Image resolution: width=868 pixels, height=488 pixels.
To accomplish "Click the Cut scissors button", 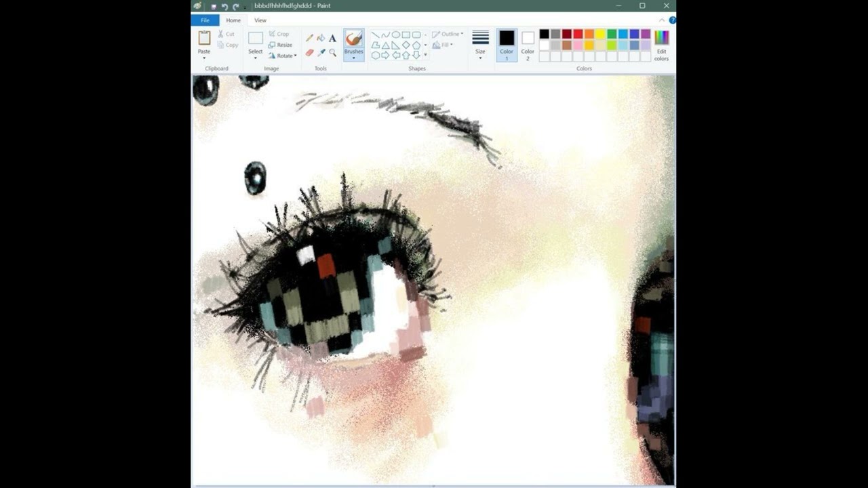I will (226, 34).
